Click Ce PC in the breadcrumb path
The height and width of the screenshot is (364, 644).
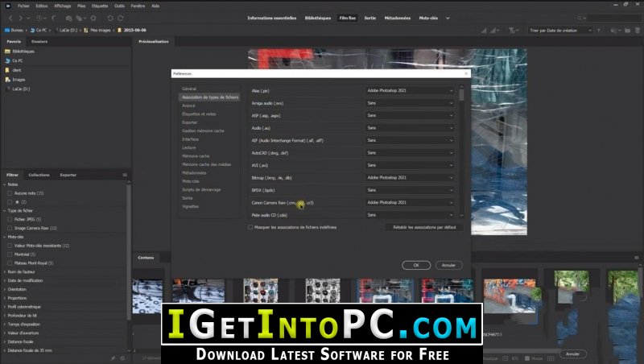(41, 30)
